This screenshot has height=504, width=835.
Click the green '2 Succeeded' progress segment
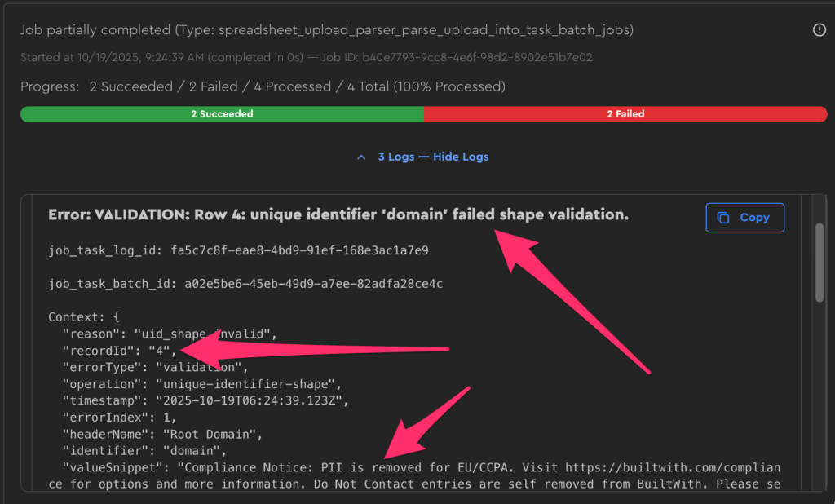(x=222, y=114)
